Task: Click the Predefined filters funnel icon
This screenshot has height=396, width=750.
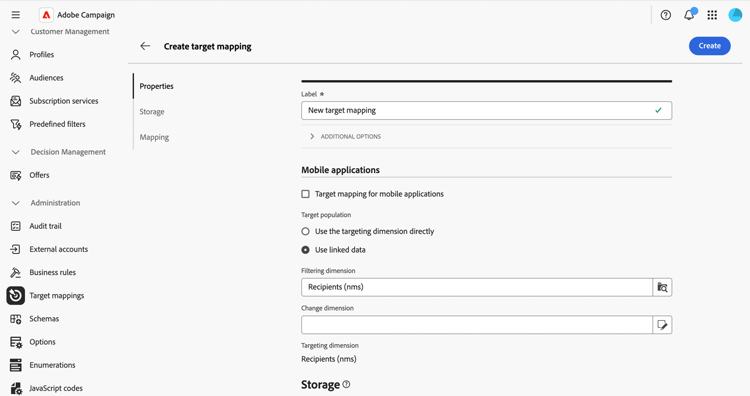Action: (16, 124)
